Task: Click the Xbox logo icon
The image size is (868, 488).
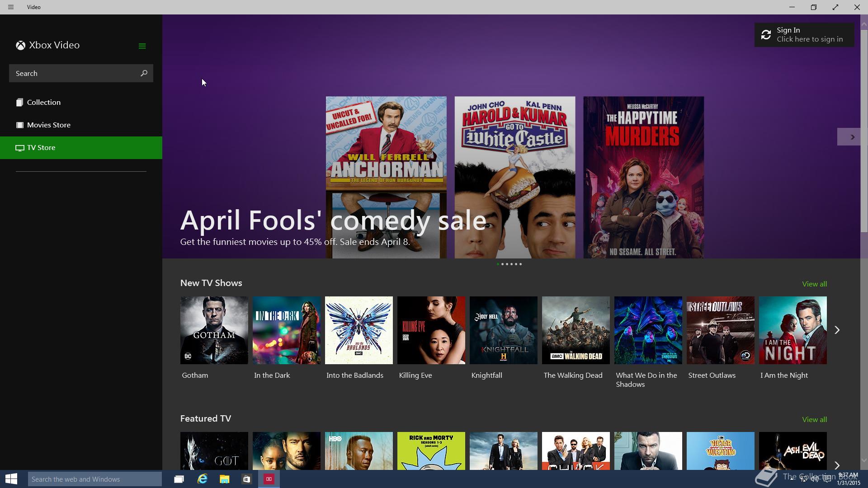Action: [20, 45]
